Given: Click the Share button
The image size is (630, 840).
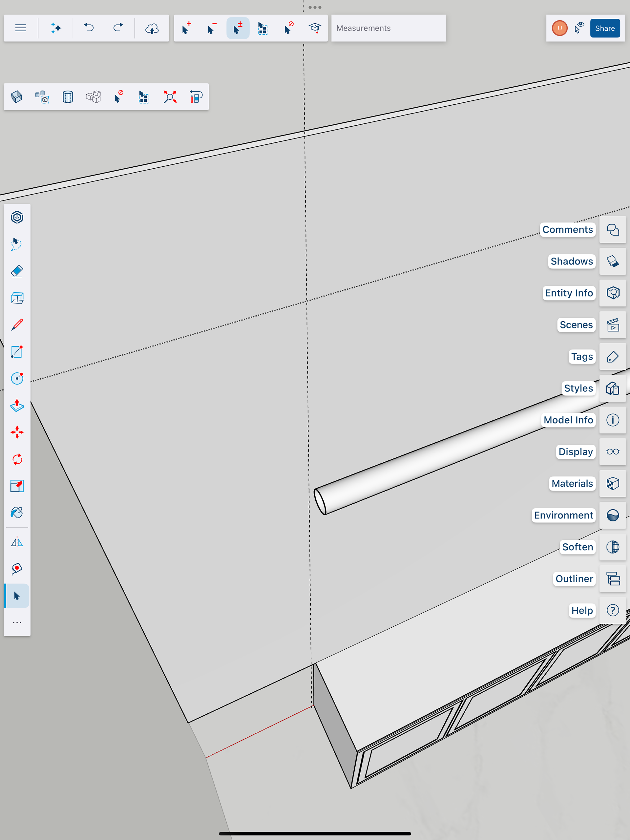Looking at the screenshot, I should [604, 28].
